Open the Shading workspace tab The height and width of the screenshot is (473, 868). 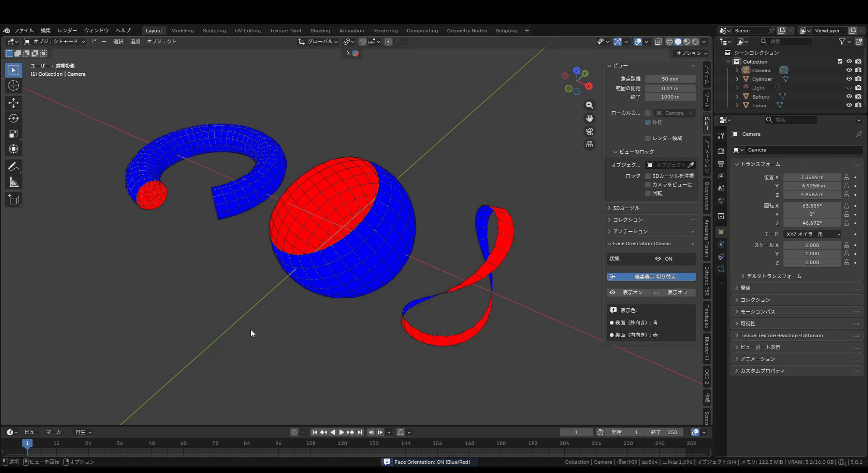[x=320, y=31]
